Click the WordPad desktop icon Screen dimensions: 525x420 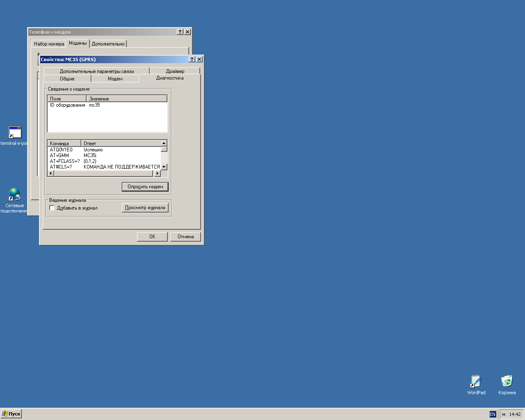476,381
